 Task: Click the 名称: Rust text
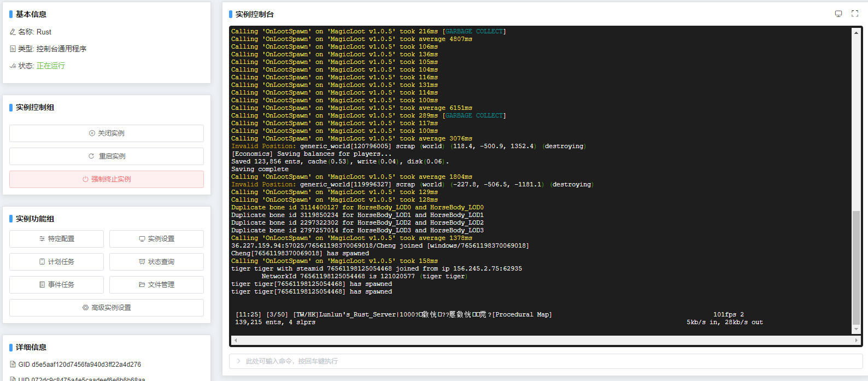click(35, 32)
